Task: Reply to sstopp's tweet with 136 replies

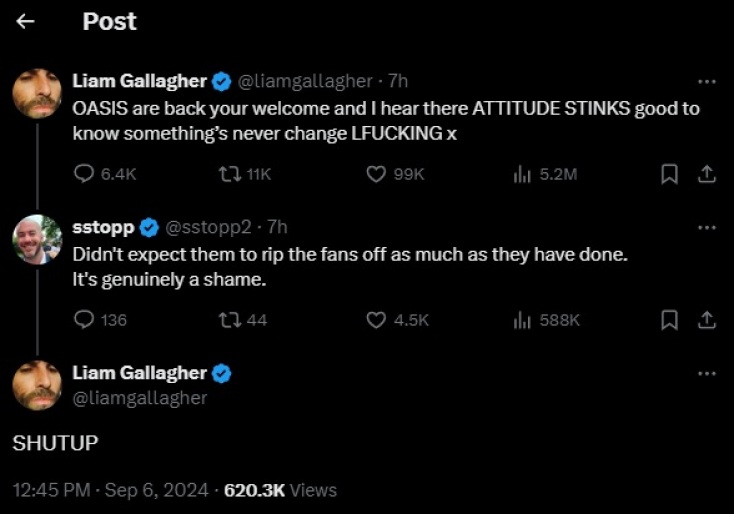Action: pyautogui.click(x=85, y=320)
